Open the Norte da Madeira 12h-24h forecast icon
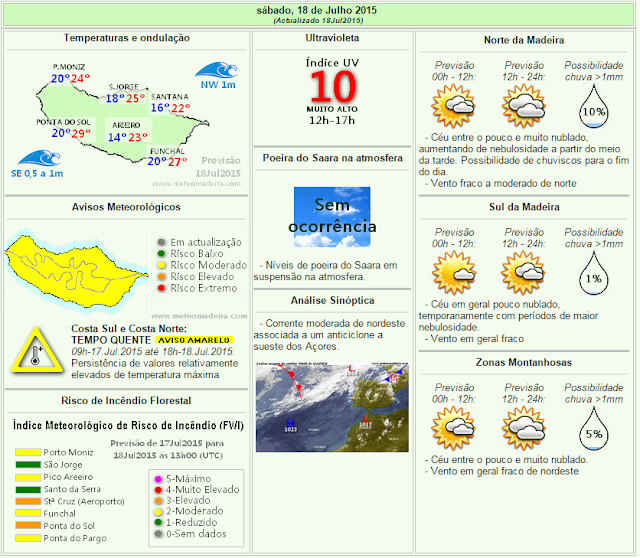The image size is (640, 558). point(524,106)
